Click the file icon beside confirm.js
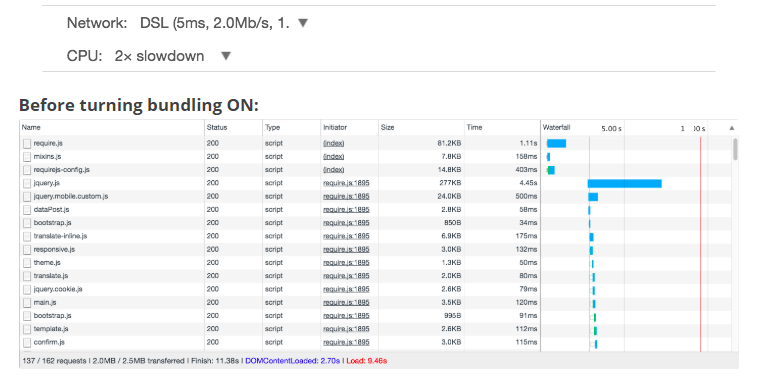Viewport: 762px width, 382px height. coord(27,342)
